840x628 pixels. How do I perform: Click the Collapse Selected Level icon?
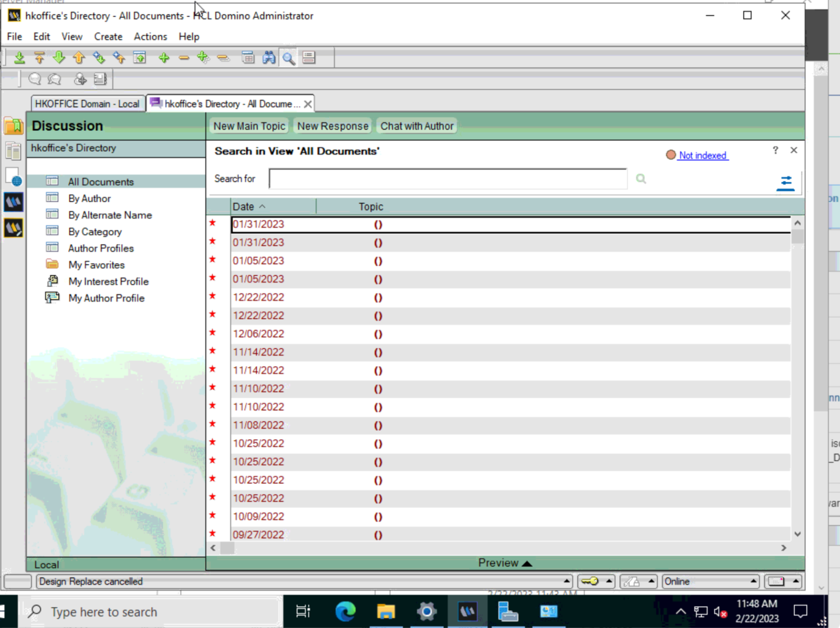pyautogui.click(x=223, y=58)
